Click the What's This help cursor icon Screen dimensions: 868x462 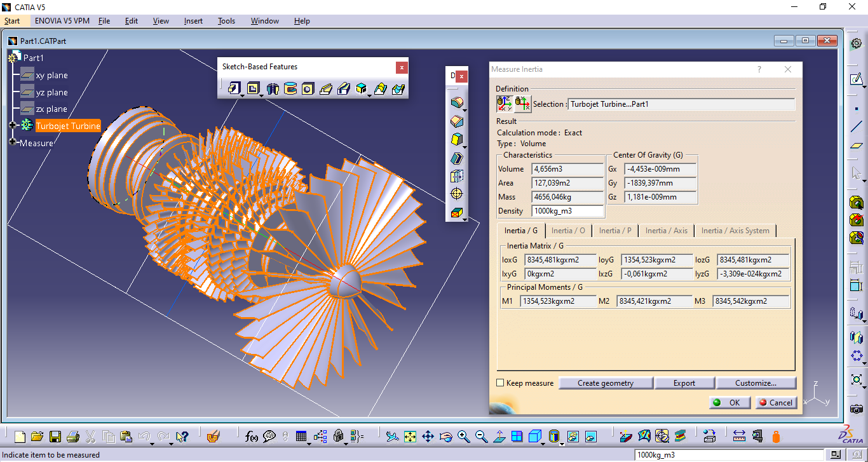coord(182,437)
